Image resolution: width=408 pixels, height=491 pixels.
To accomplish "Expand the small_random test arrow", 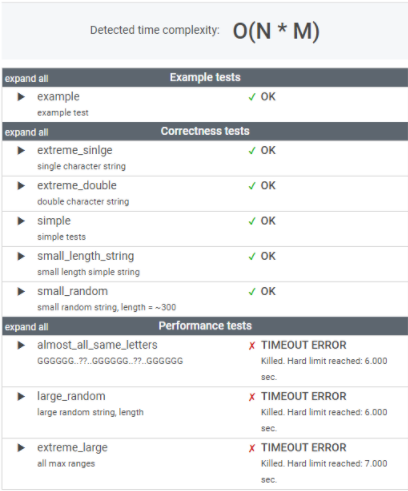I will 21,292.
